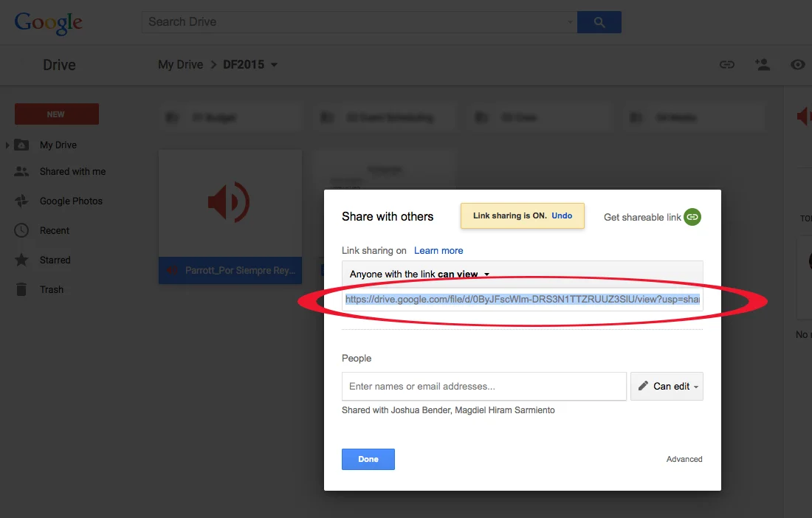The width and height of the screenshot is (812, 518).
Task: Open Shared with me
Action: point(72,171)
